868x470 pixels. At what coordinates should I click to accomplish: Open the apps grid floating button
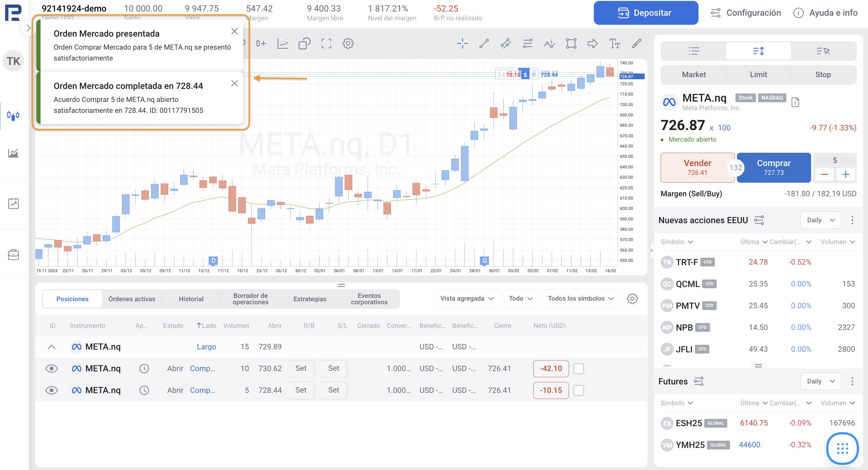click(x=842, y=448)
